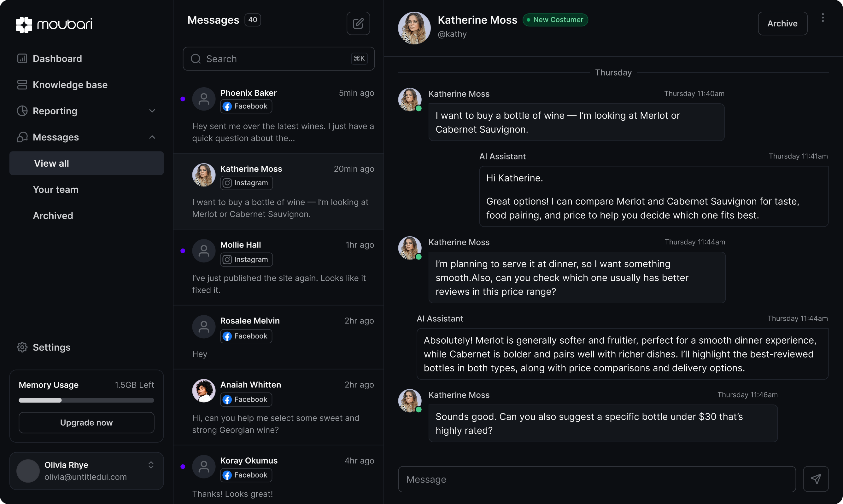Open the three-dot more options menu
The width and height of the screenshot is (843, 504).
(x=823, y=18)
